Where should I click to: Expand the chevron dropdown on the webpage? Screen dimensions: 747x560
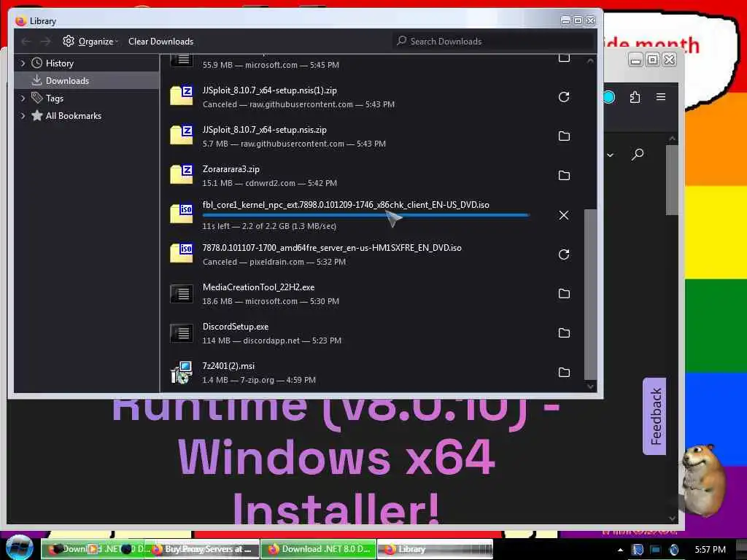611,155
